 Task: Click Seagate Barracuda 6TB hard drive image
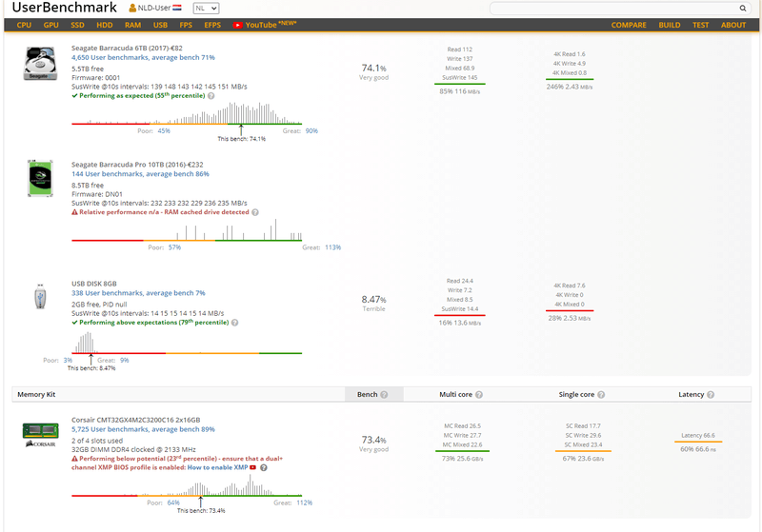point(40,64)
